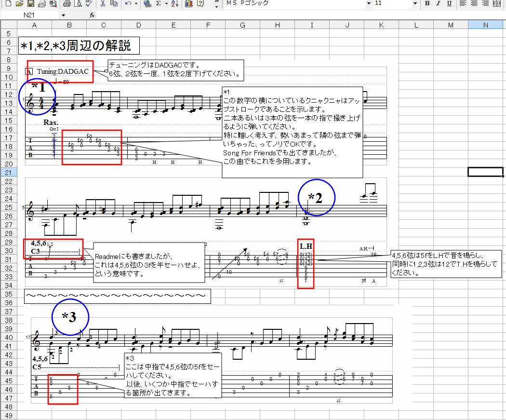
Task: Toggle Bold formatting
Action: (427, 4)
